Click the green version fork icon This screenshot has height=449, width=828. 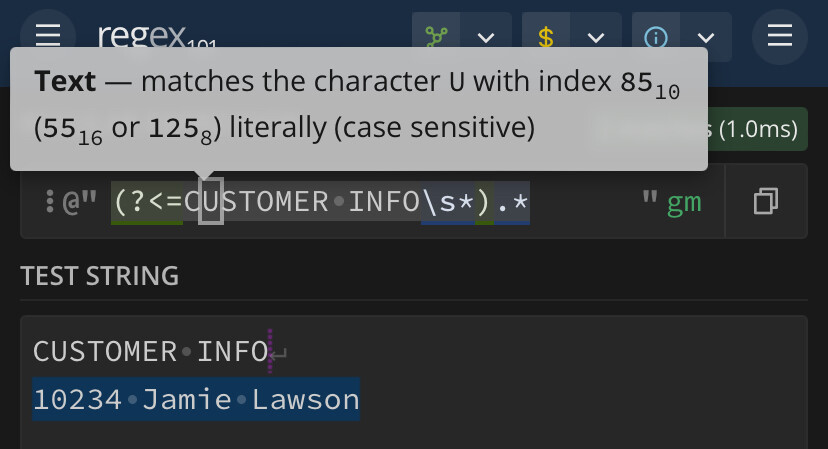point(436,37)
